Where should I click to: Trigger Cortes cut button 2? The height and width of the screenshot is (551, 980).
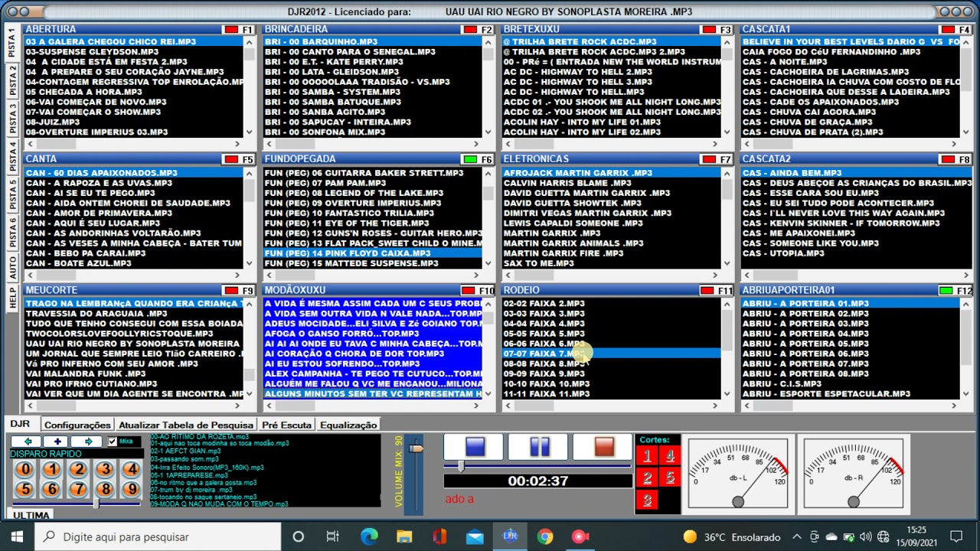click(x=647, y=478)
